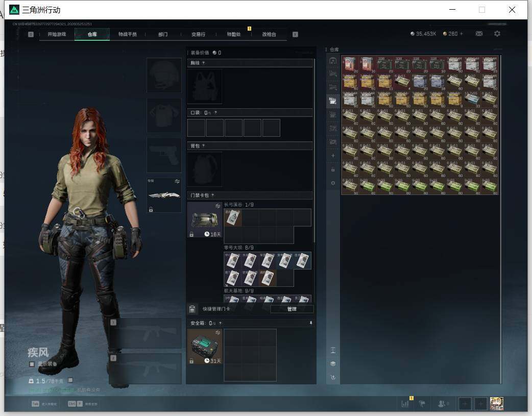Go to the 交易行 tab
The width and height of the screenshot is (532, 416).
tap(199, 34)
